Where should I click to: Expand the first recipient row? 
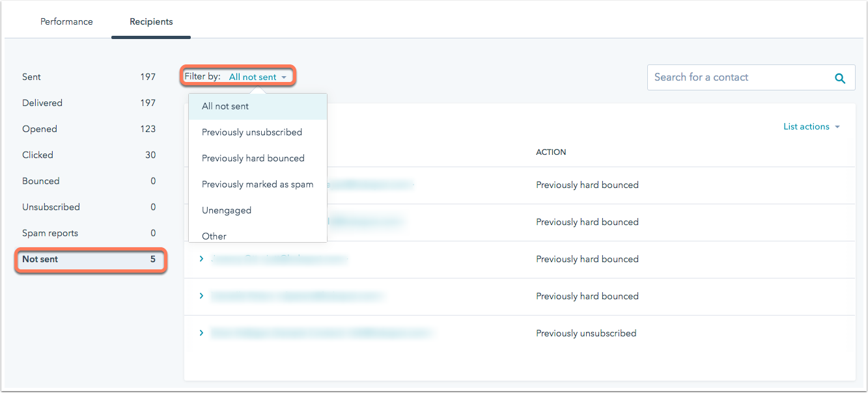click(201, 185)
